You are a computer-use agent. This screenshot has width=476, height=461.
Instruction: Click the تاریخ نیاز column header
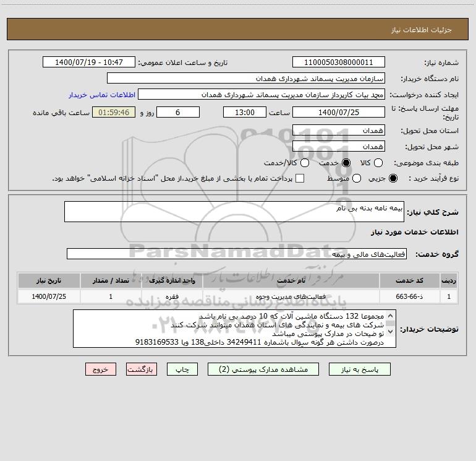pyautogui.click(x=49, y=280)
